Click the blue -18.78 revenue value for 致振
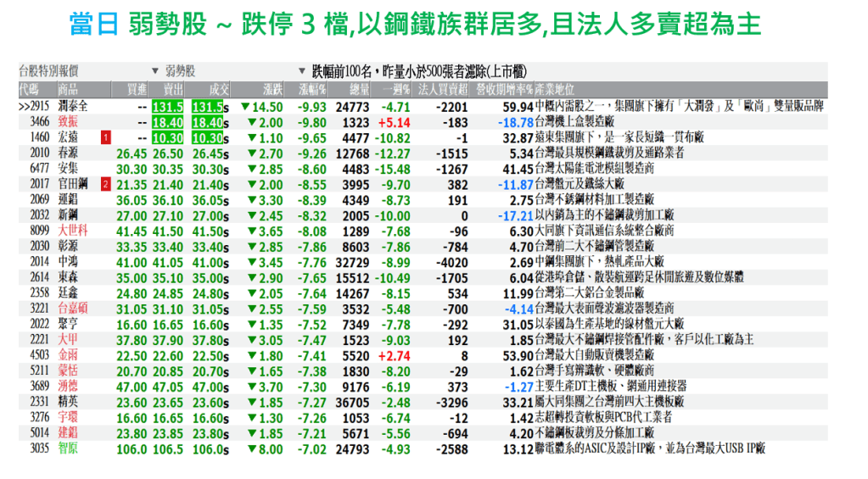The width and height of the screenshot is (868, 479). pos(514,122)
